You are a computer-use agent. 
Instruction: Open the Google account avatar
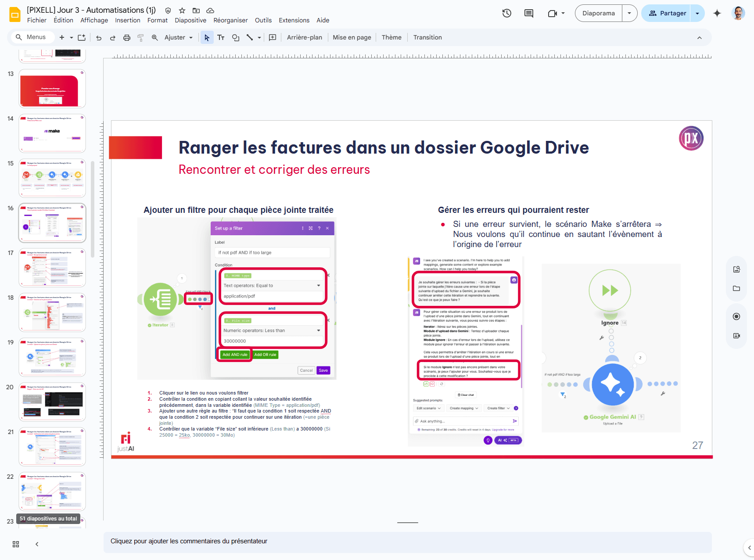coord(738,13)
